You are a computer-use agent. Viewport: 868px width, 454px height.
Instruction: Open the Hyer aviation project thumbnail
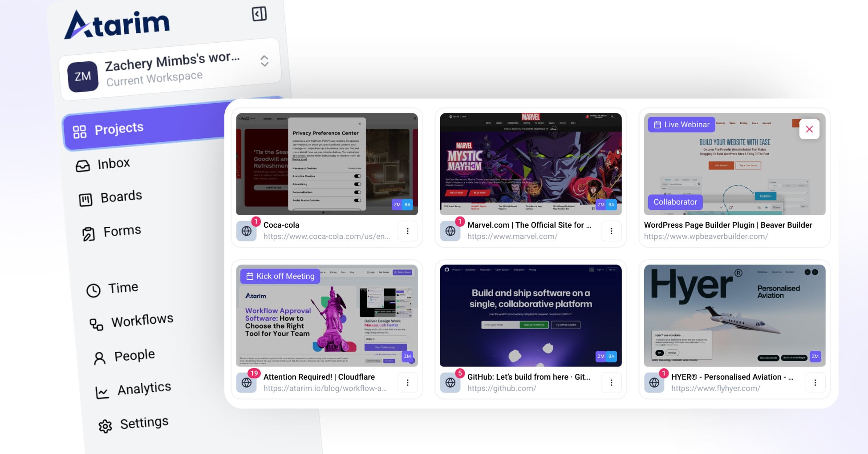coord(734,315)
